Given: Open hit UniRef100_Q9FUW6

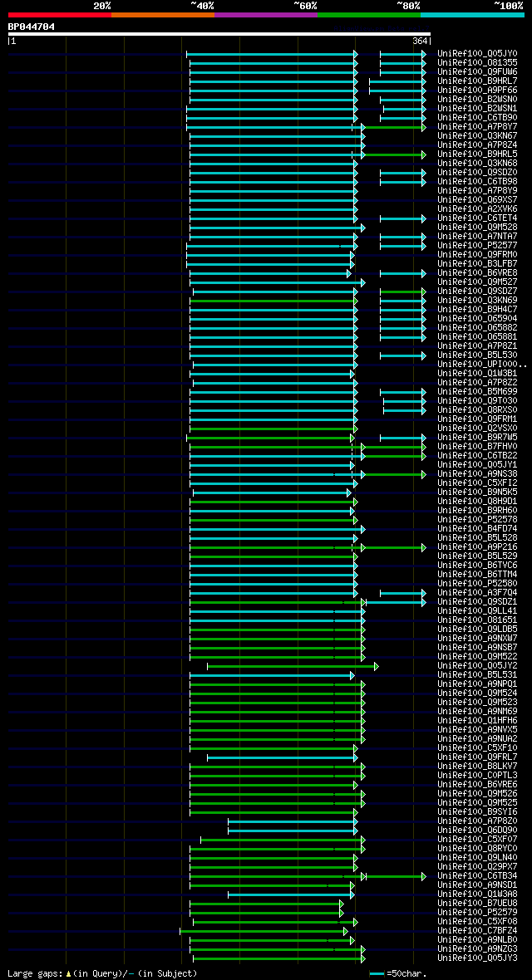Looking at the screenshot, I should (x=477, y=72).
